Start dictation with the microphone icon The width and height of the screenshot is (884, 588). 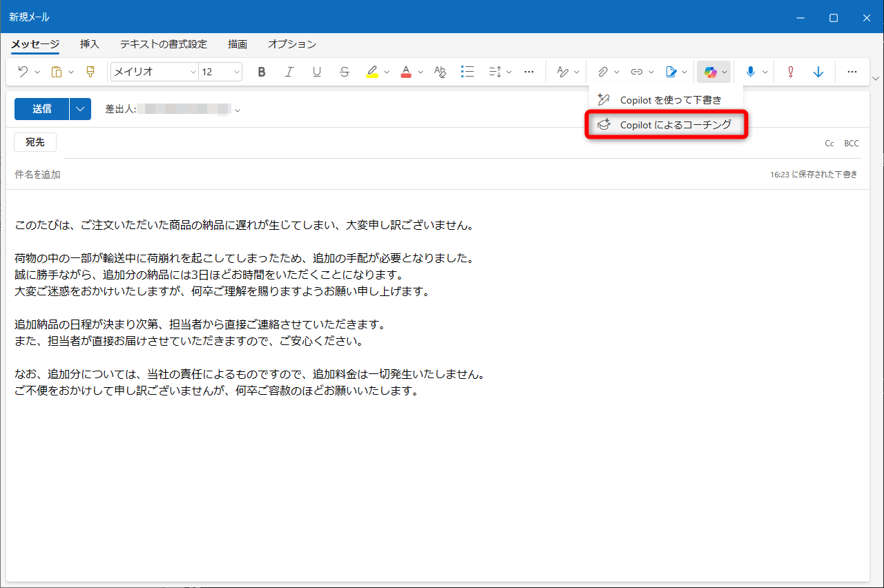point(751,71)
